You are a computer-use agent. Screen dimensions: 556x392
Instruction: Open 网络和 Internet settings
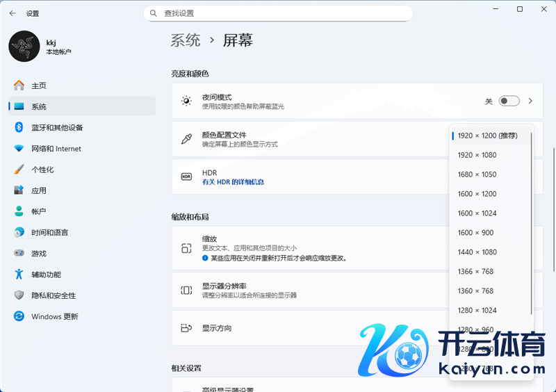[x=56, y=149]
